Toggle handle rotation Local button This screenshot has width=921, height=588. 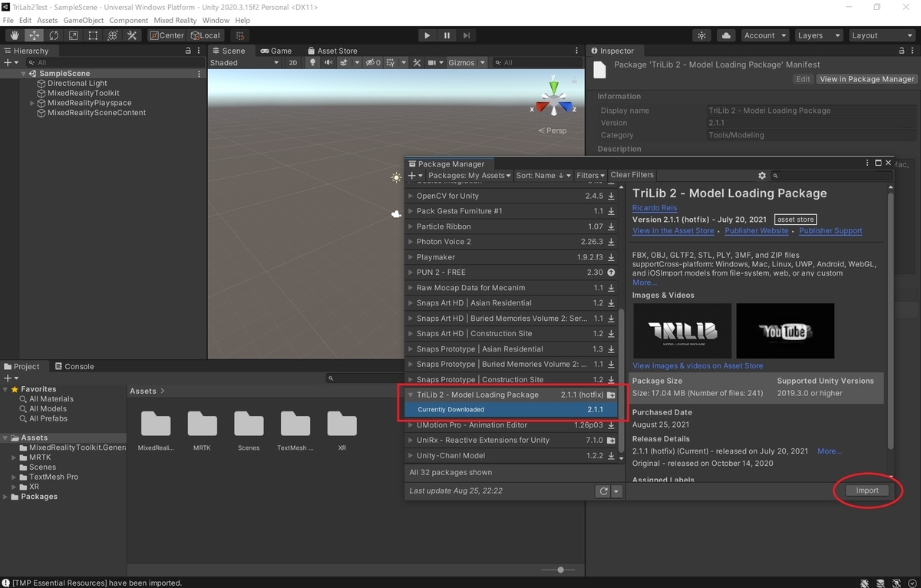205,35
